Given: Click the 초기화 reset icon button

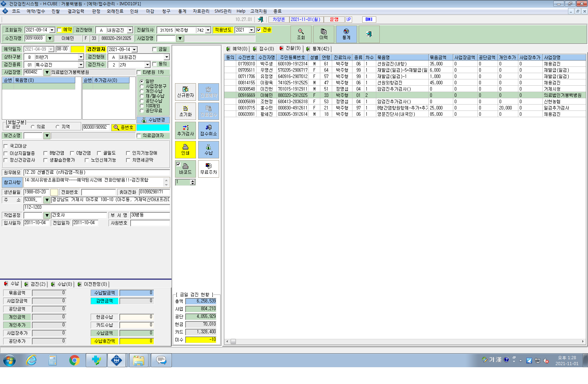Looking at the screenshot, I should pyautogui.click(x=185, y=111).
